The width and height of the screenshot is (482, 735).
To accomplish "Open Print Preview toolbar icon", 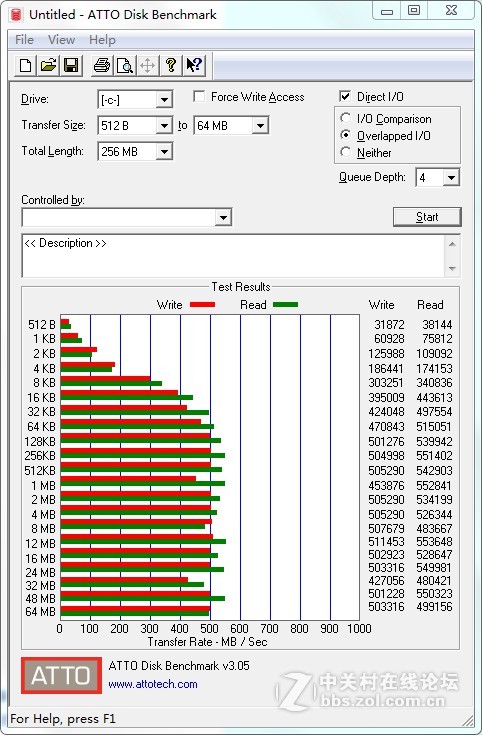I will [x=124, y=65].
